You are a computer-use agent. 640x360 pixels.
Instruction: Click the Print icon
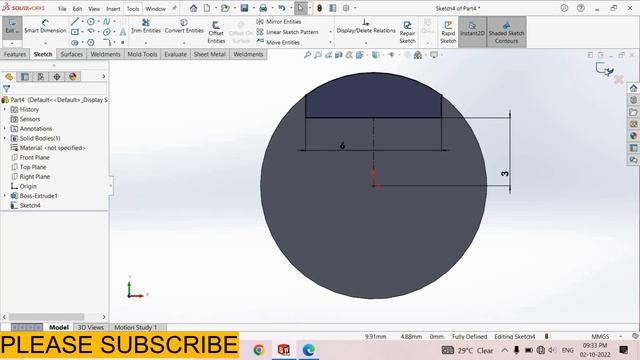263,8
